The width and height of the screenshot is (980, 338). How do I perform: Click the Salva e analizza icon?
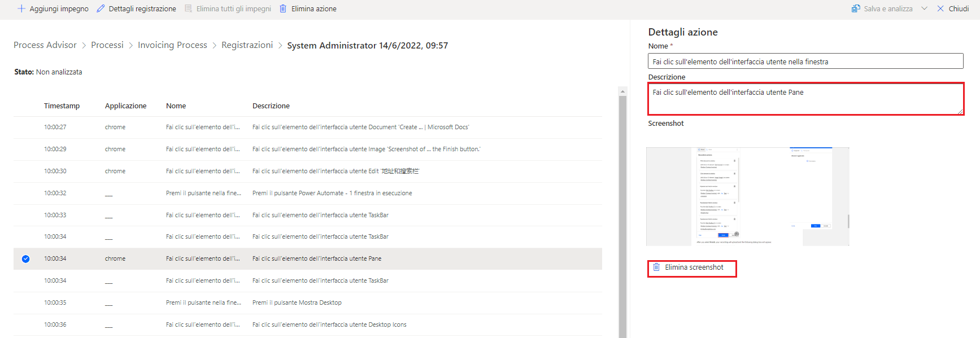point(856,8)
